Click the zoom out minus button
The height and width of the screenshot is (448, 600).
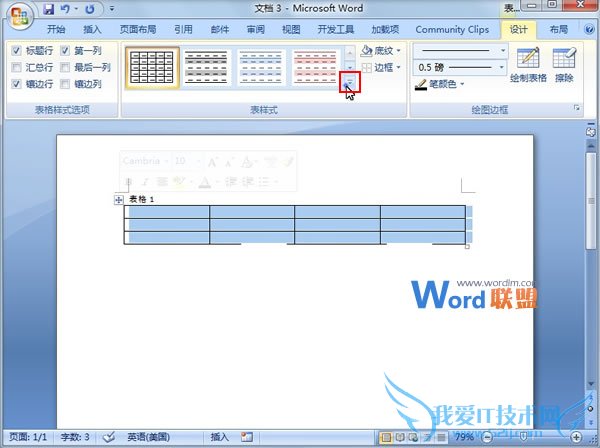point(487,437)
